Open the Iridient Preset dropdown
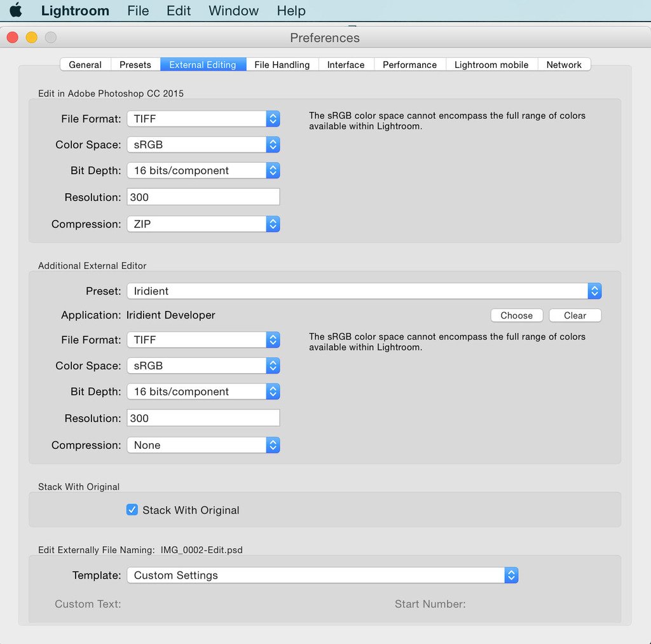Image resolution: width=651 pixels, height=644 pixels. 594,291
